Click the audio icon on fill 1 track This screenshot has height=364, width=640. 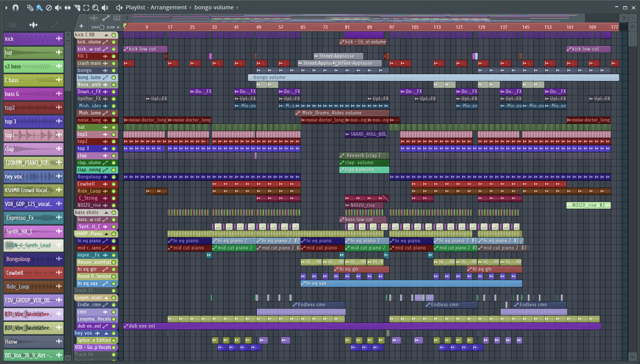pos(105,56)
